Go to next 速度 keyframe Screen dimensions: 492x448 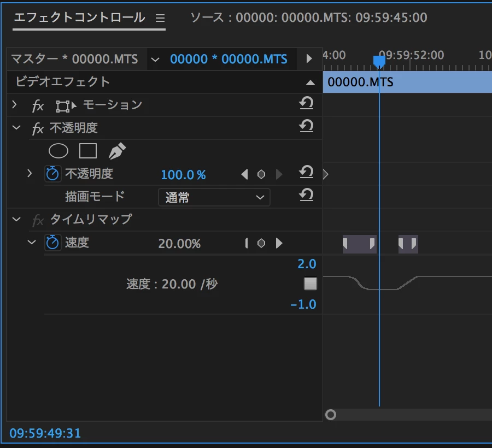[279, 243]
